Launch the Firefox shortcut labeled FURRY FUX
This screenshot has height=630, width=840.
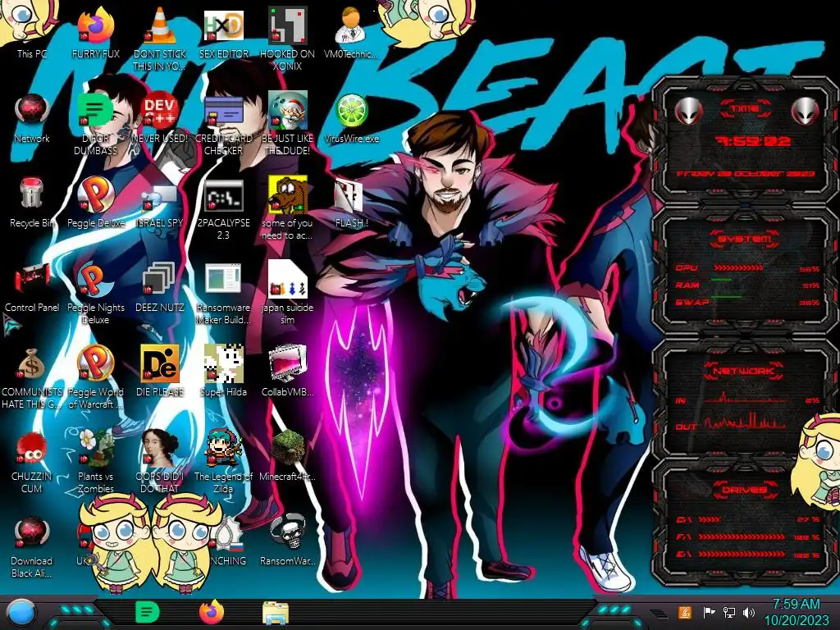95,32
